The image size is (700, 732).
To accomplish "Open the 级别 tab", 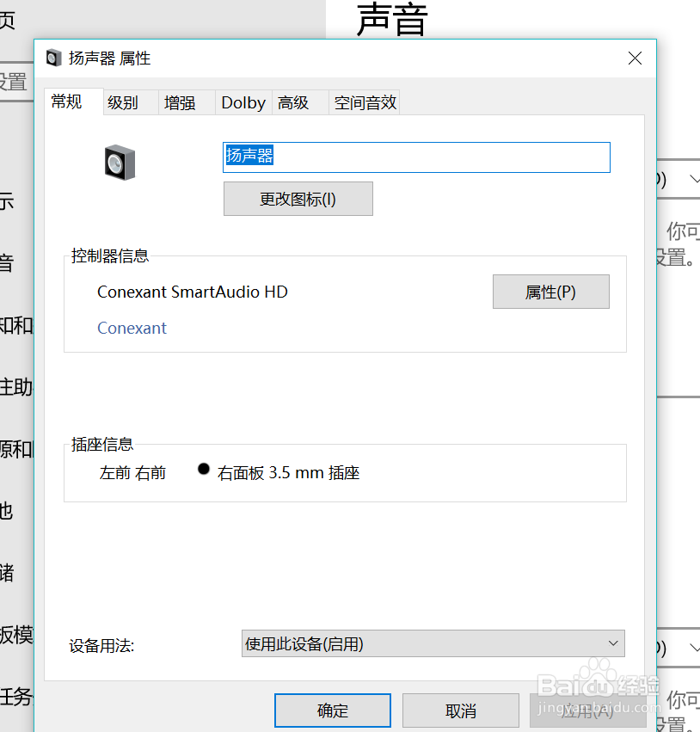I will (131, 102).
